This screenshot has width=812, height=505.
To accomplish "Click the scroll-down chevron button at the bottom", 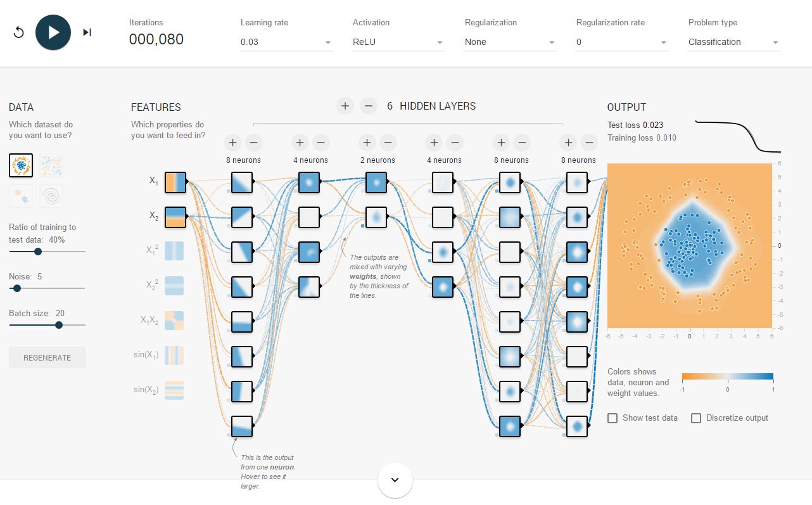I will pos(395,480).
